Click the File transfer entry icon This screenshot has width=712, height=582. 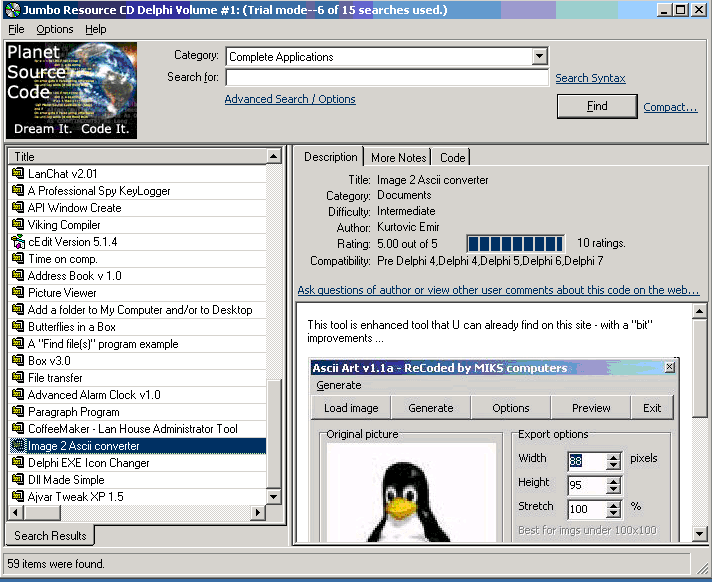coord(18,377)
